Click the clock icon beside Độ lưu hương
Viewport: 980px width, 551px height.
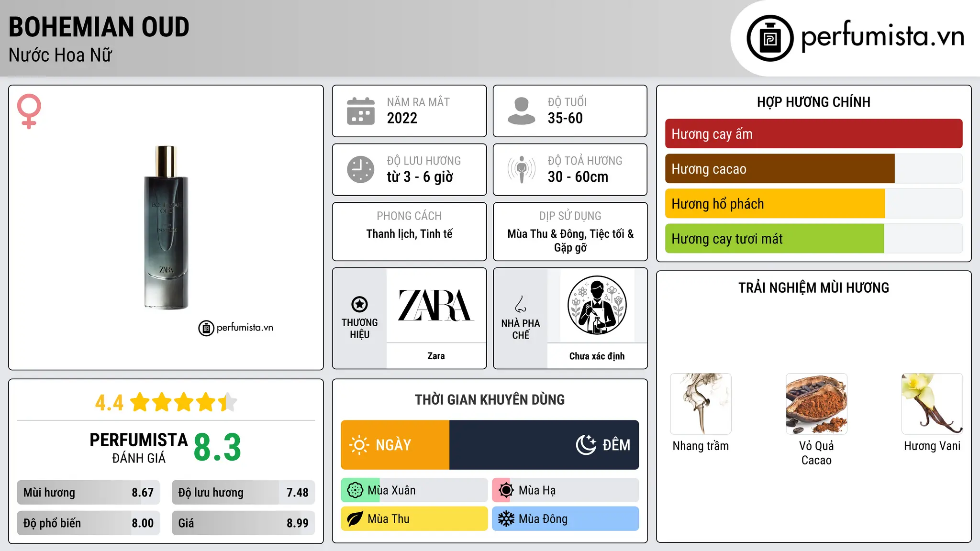[x=361, y=169]
